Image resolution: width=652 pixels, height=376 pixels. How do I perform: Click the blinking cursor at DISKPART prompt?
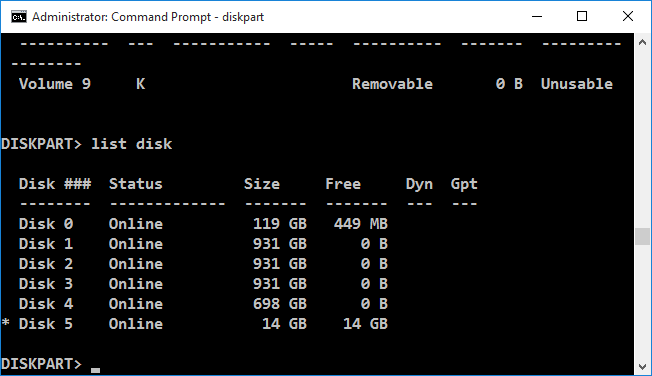click(x=96, y=370)
